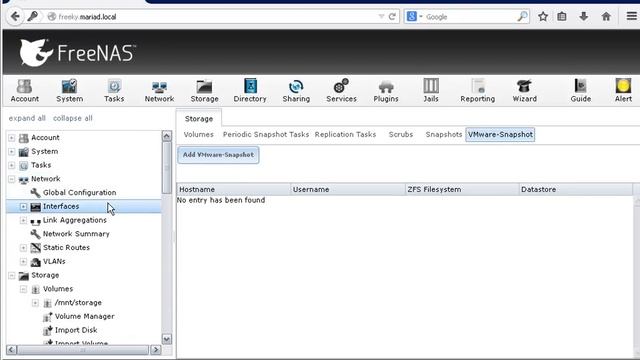Screen dimensions: 640x360
Task: Open the Account toolbar icon
Action: (24, 90)
